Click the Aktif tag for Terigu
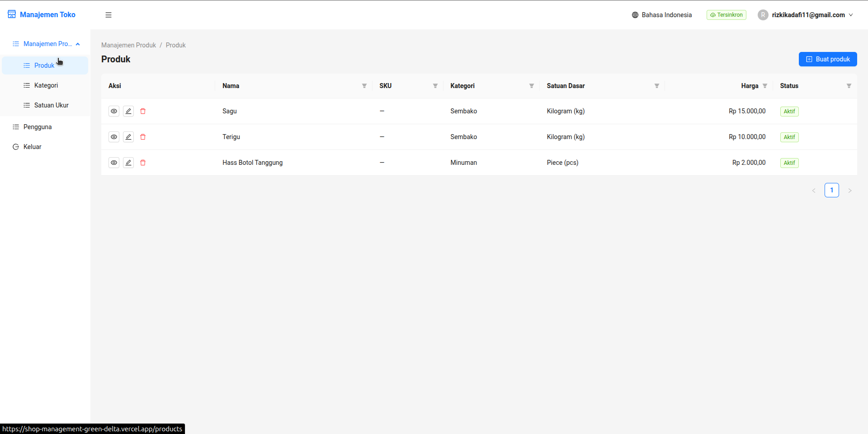 789,137
